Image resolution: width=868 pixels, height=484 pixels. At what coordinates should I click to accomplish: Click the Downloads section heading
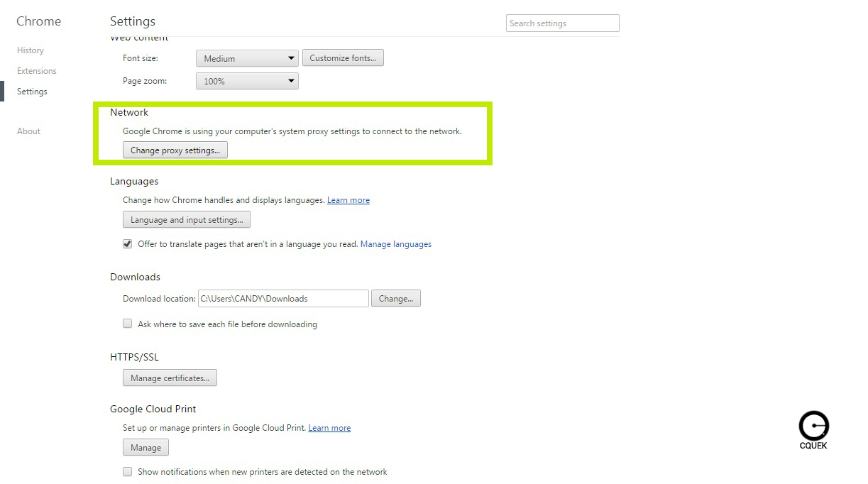click(135, 277)
